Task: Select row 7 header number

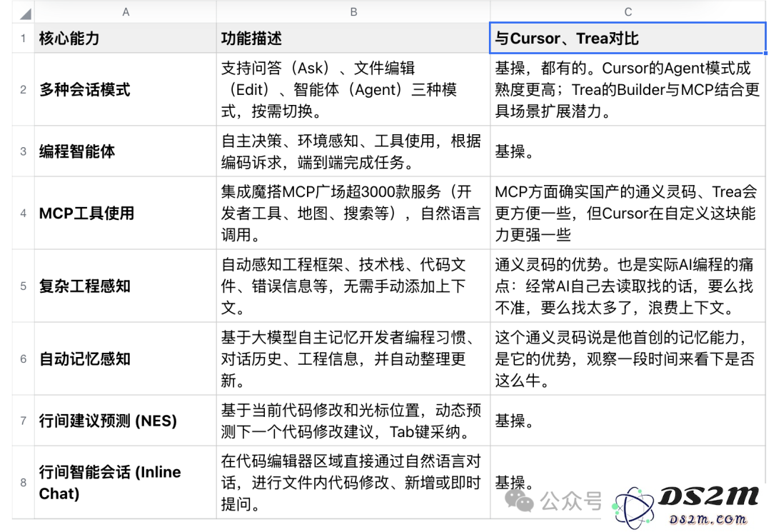Action: [x=23, y=421]
